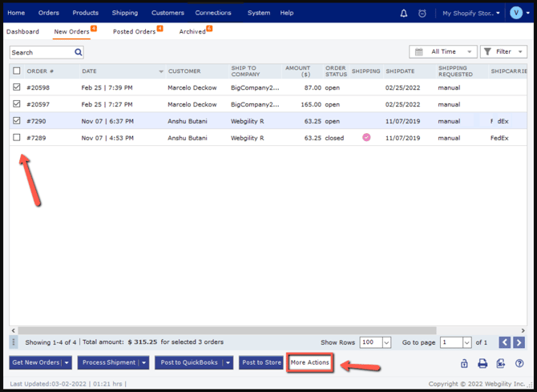Image resolution: width=537 pixels, height=392 pixels.
Task: Click the print icon
Action: click(482, 363)
